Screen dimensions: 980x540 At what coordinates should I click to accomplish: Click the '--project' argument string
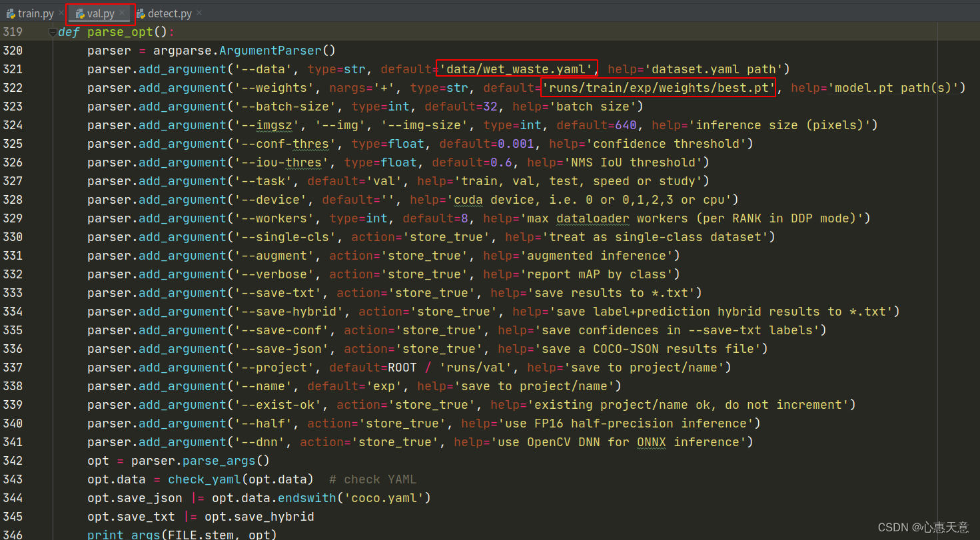click(274, 368)
